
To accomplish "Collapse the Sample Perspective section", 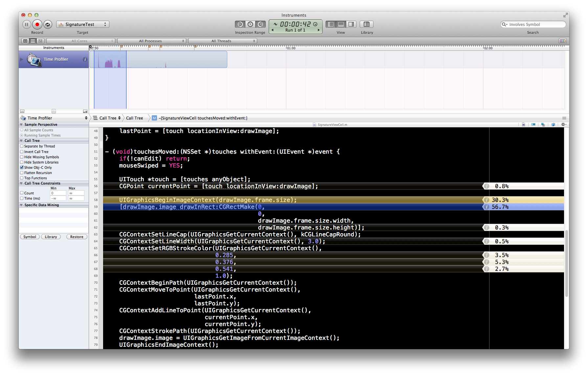I will coord(21,125).
